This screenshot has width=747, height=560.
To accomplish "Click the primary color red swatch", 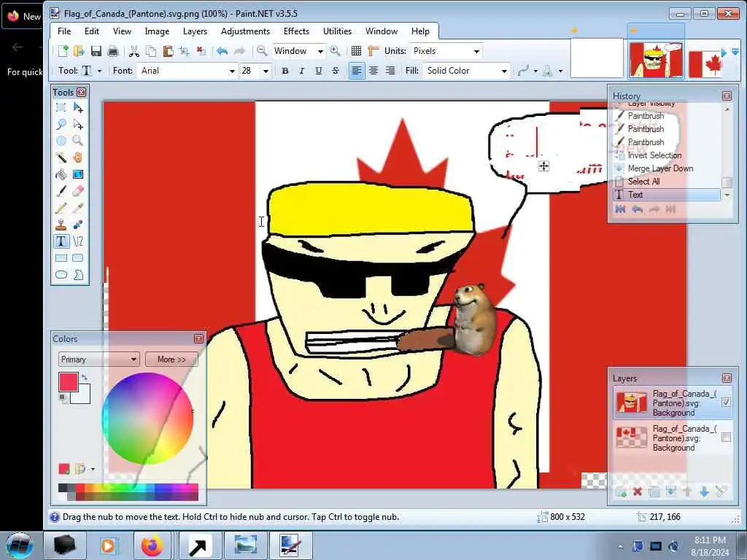I will click(68, 382).
